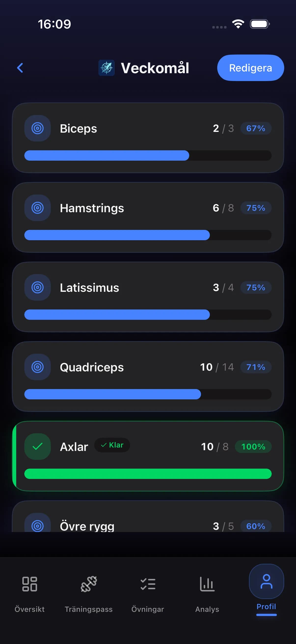
Task: Tap the compass icon beside Veckomål
Action: (x=107, y=68)
